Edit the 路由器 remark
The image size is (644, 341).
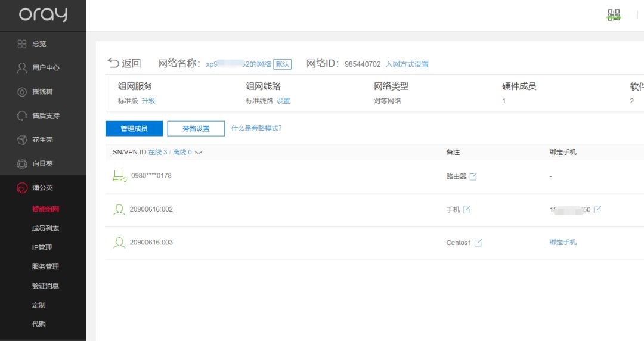tap(473, 176)
